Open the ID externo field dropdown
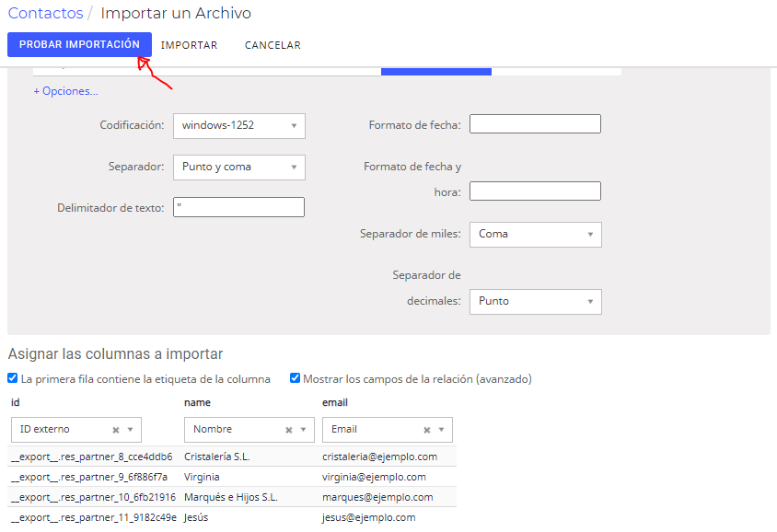Viewport: 777px width, 532px height. click(76, 430)
